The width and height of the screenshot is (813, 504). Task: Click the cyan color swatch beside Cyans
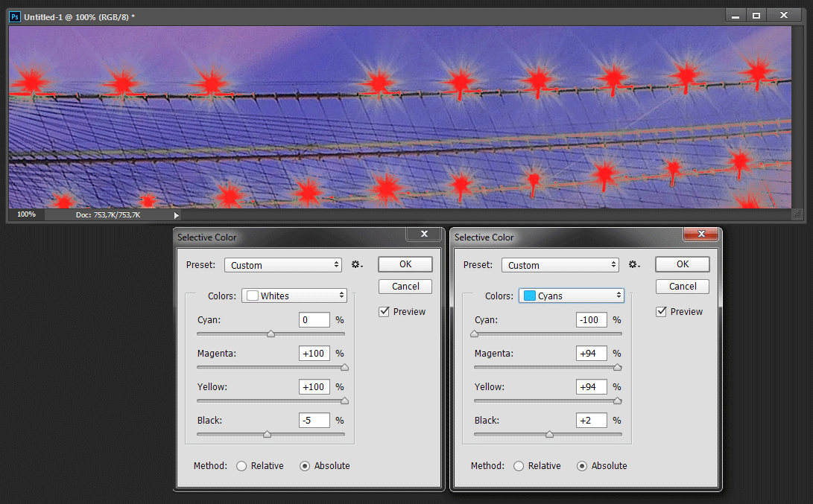pos(529,296)
